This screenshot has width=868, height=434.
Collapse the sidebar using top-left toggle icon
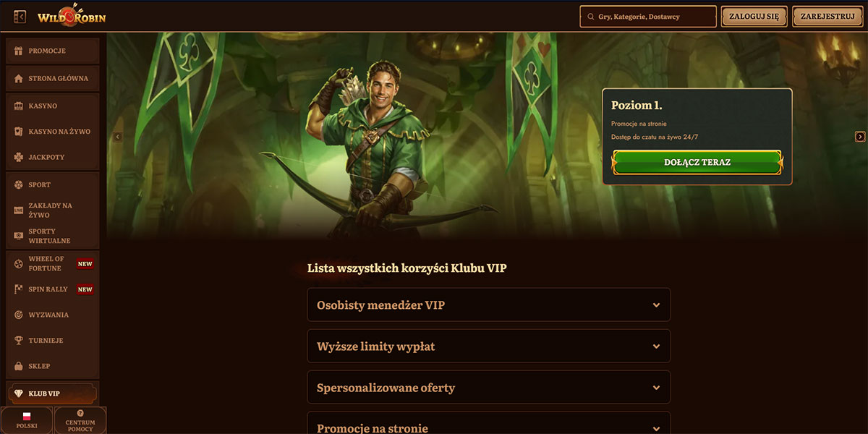20,16
